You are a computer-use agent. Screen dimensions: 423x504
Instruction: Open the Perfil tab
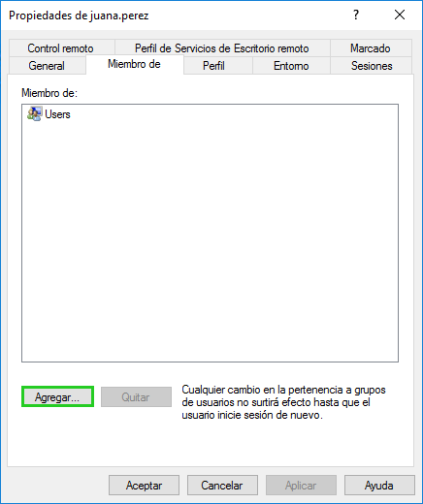click(213, 66)
